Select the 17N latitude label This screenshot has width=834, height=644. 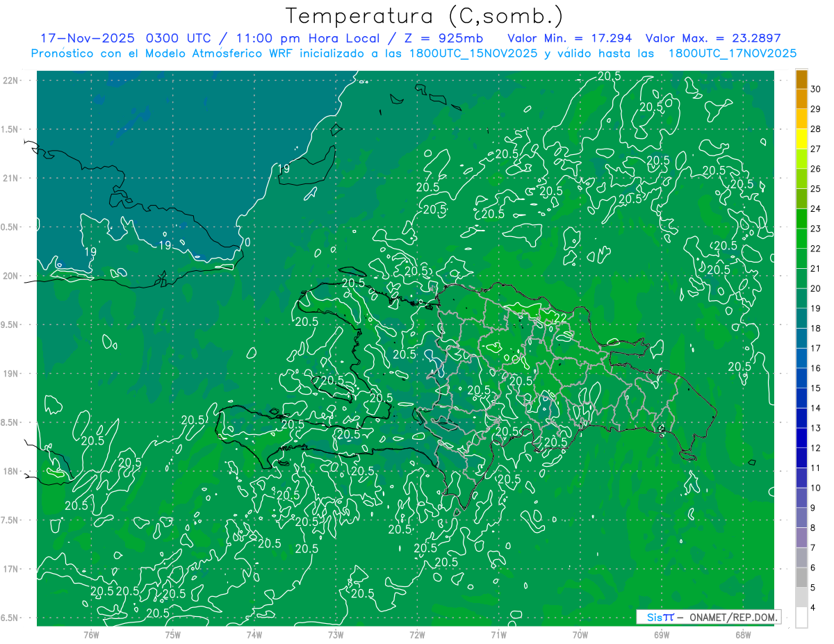coord(10,569)
